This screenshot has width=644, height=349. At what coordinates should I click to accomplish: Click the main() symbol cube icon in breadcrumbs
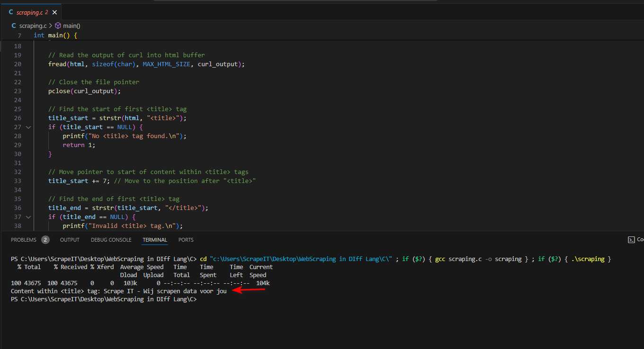57,26
